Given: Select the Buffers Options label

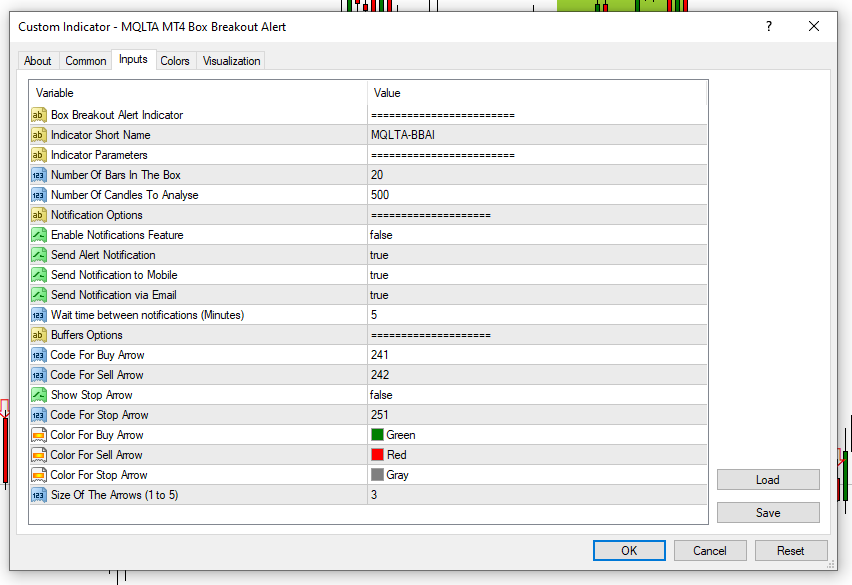Looking at the screenshot, I should pyautogui.click(x=86, y=335).
